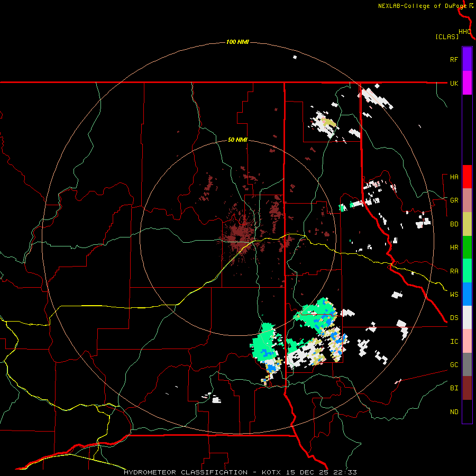This screenshot has width=476, height=476.
Task: Click the 'ND' legend label
Action: 454,412
